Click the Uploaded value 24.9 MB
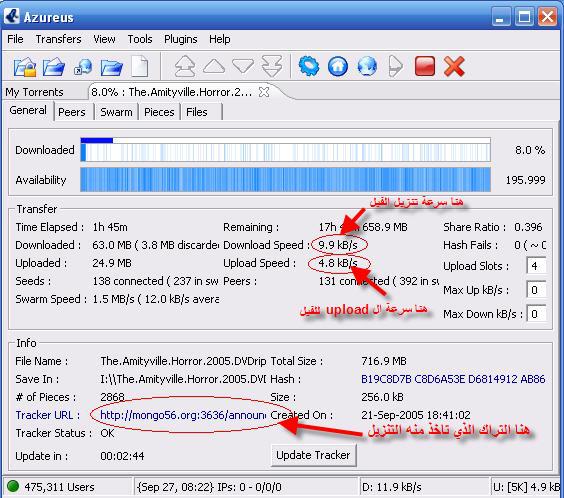 coord(112,263)
